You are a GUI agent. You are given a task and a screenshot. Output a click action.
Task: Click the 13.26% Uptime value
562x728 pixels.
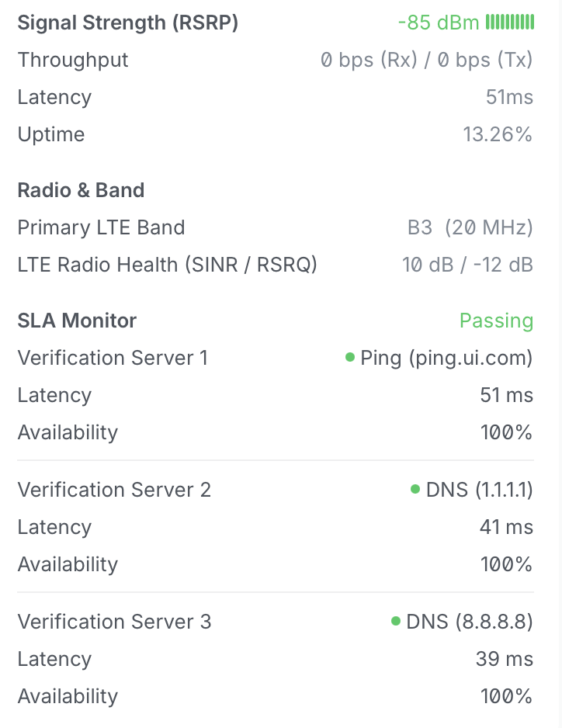pos(498,134)
